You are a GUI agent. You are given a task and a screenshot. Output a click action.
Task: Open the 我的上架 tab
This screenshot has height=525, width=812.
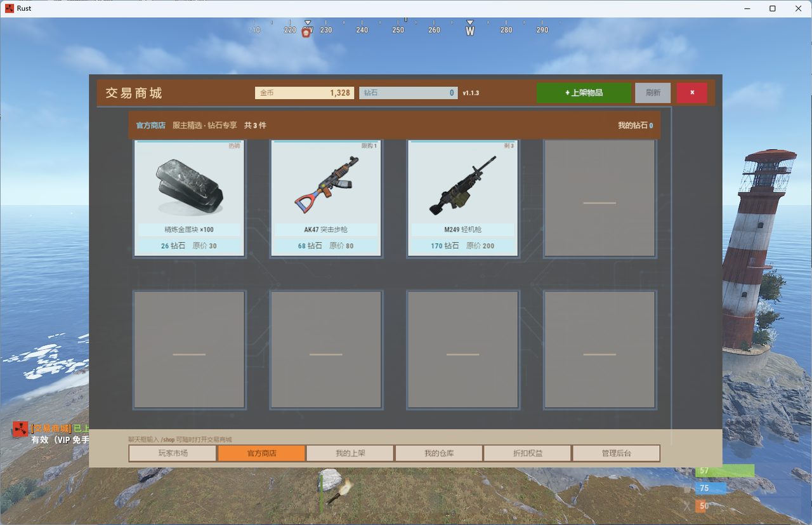350,453
